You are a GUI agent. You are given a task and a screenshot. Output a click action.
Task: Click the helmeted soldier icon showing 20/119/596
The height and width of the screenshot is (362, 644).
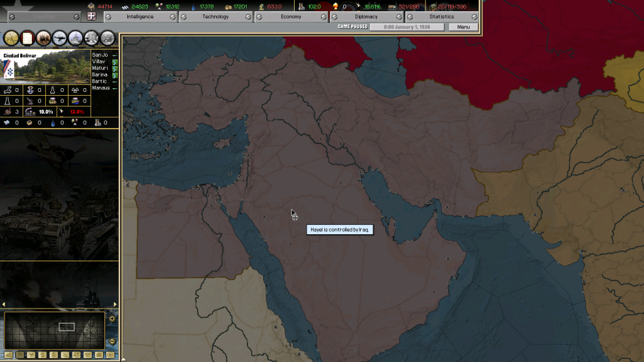[x=433, y=6]
